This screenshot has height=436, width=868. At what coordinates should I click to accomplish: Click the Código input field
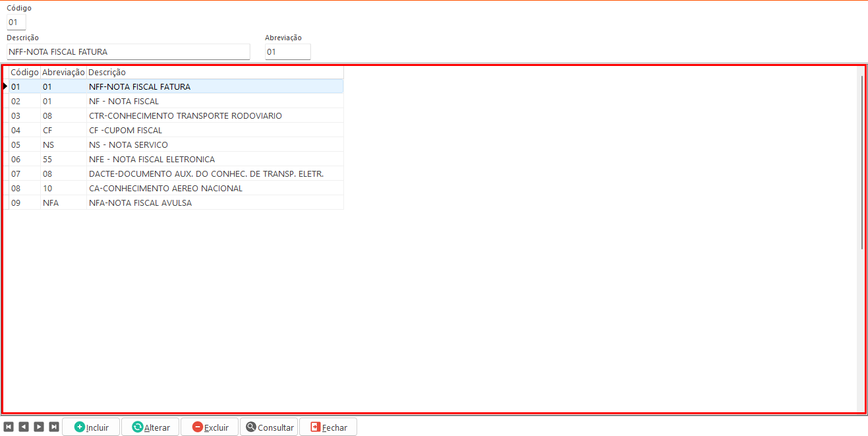pos(16,22)
